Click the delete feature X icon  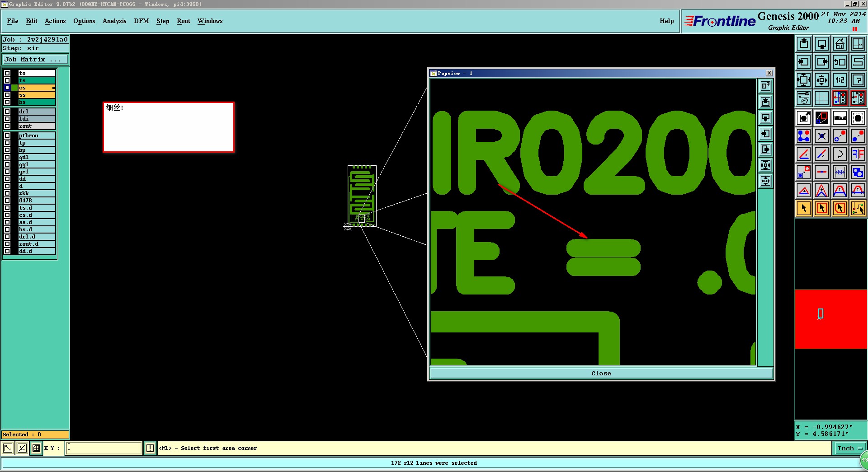(x=822, y=136)
